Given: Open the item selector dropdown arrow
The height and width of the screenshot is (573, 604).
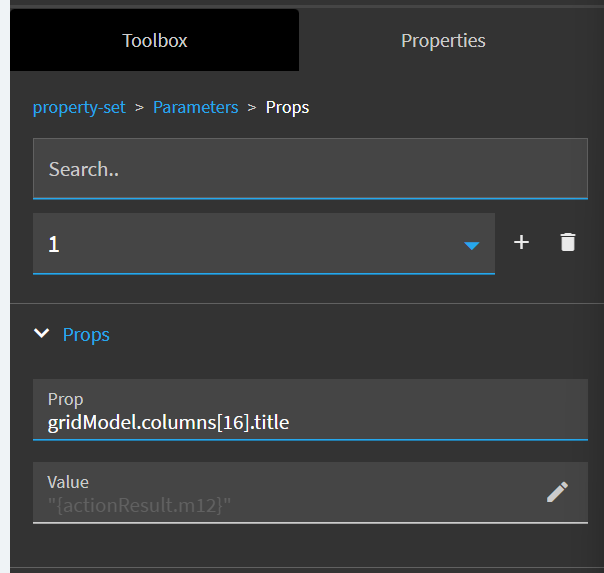Looking at the screenshot, I should (472, 245).
